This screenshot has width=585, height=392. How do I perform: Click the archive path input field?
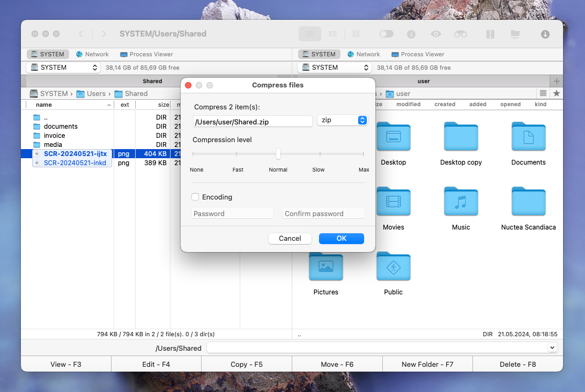click(252, 121)
